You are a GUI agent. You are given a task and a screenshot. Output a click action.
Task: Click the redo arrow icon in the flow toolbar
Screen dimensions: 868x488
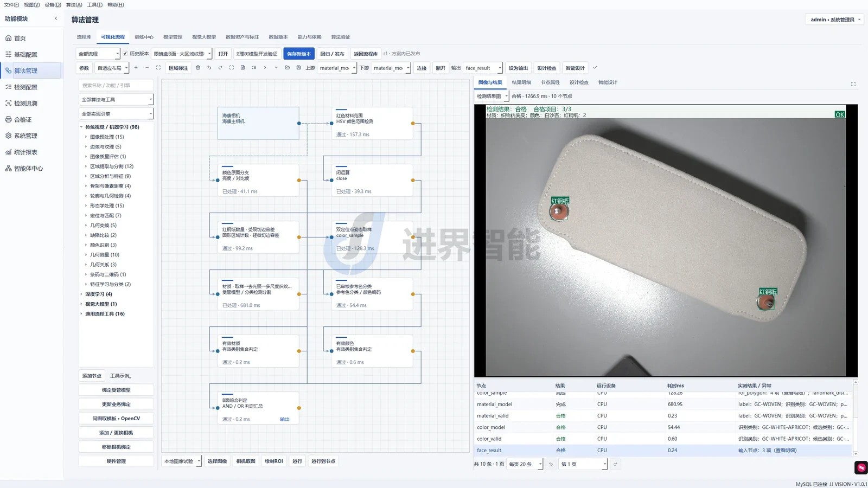tap(220, 68)
